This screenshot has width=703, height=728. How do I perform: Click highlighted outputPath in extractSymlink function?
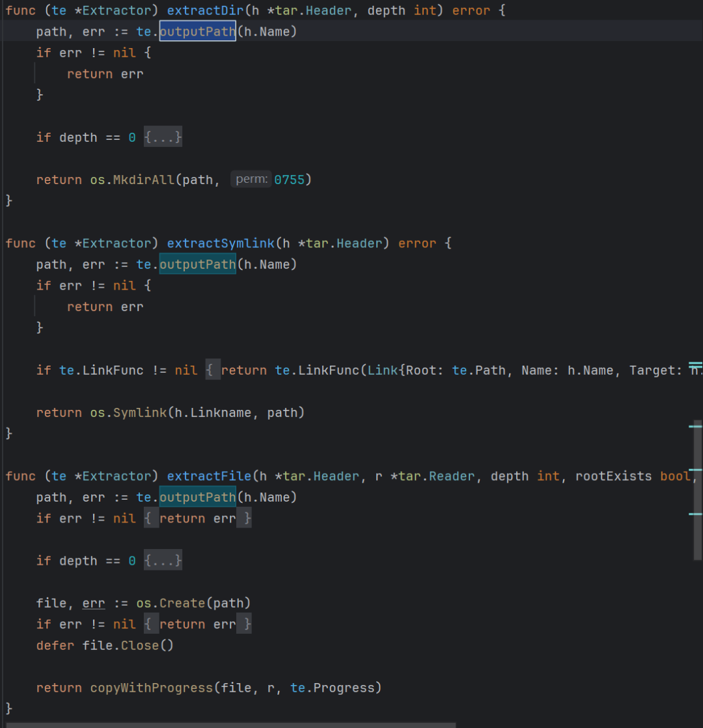[197, 264]
